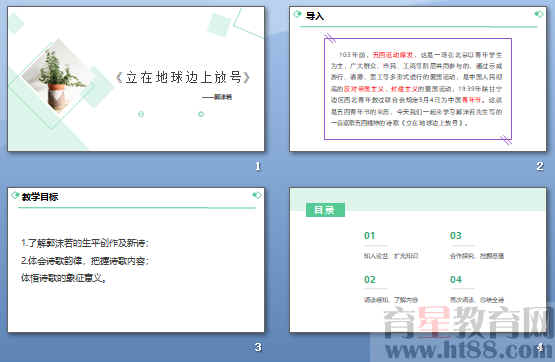Viewport: 555px width, 362px height.
Task: Click the slide number 3 label
Action: point(258,347)
